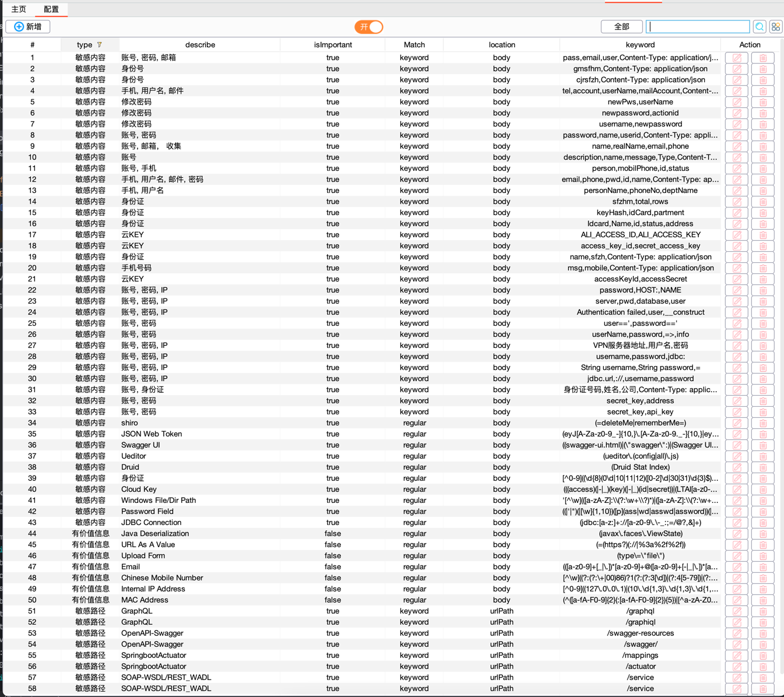The height and width of the screenshot is (697, 784).
Task: Delete row 21 accessKeyId,accessSecret rule
Action: (x=763, y=279)
